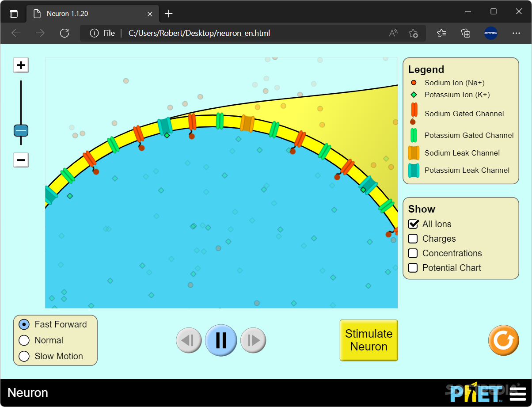Click the Potassium Ion legend icon

click(x=414, y=95)
